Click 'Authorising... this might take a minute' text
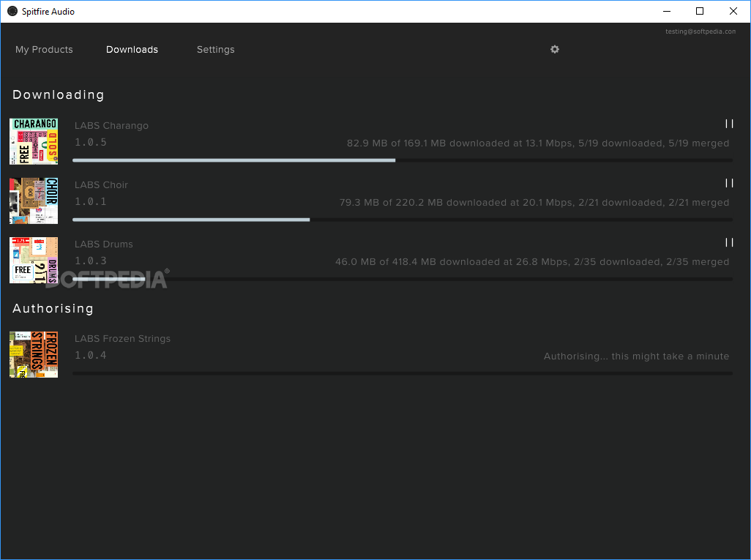Screen dimensions: 751x560 coord(636,356)
